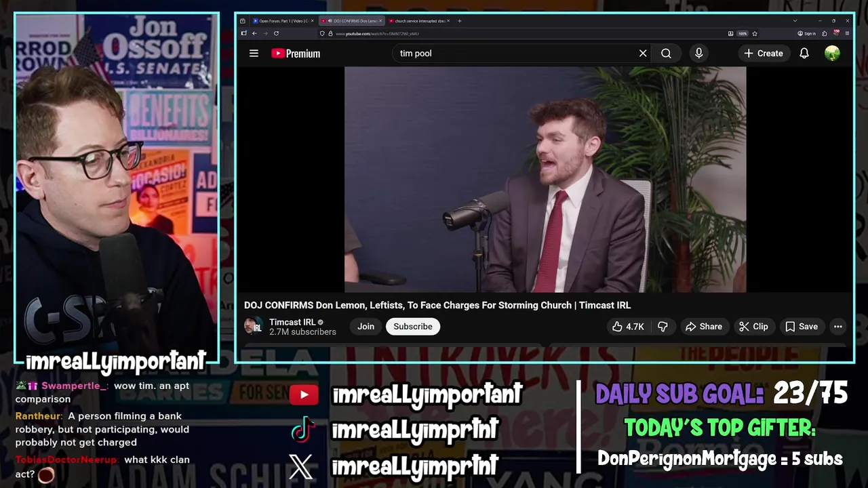Close the 'church service interrupted' tab

448,21
